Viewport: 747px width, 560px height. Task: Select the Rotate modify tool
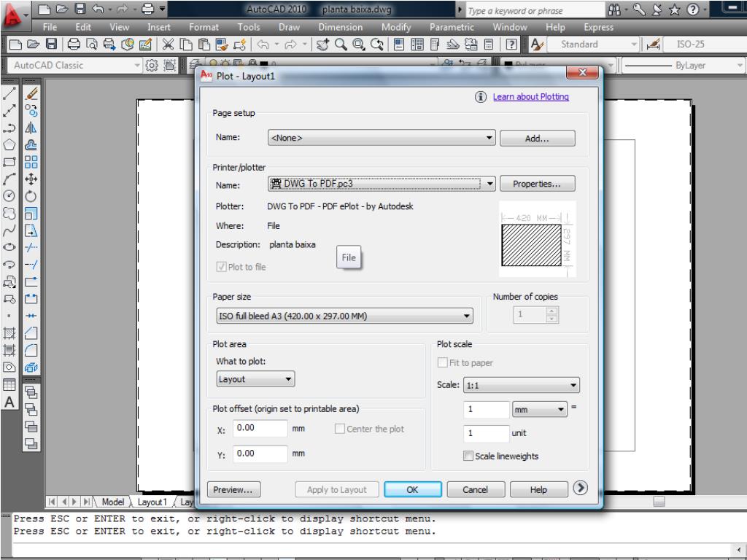[31, 194]
